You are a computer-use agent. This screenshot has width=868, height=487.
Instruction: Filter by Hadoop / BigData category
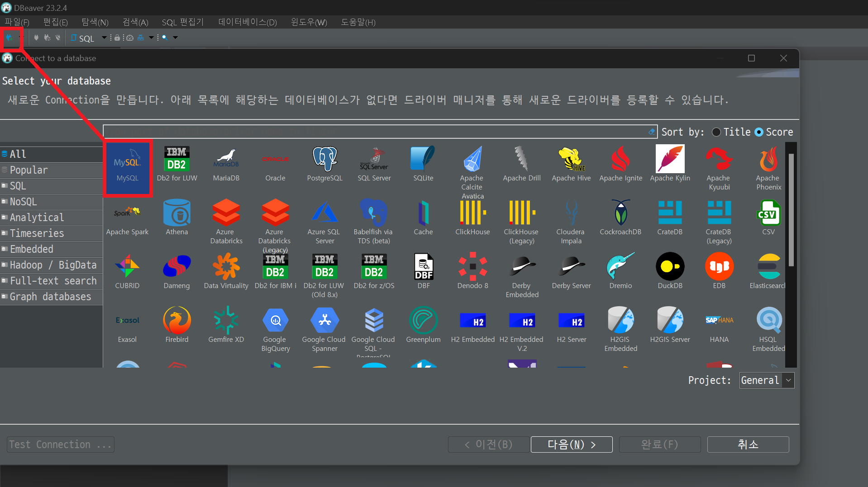[52, 265]
